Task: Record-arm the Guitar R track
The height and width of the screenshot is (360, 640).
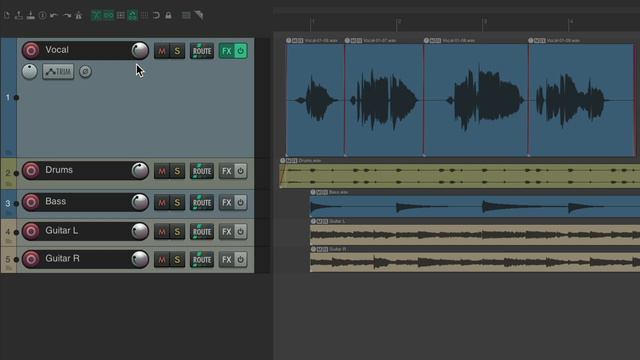Action: tap(31, 259)
